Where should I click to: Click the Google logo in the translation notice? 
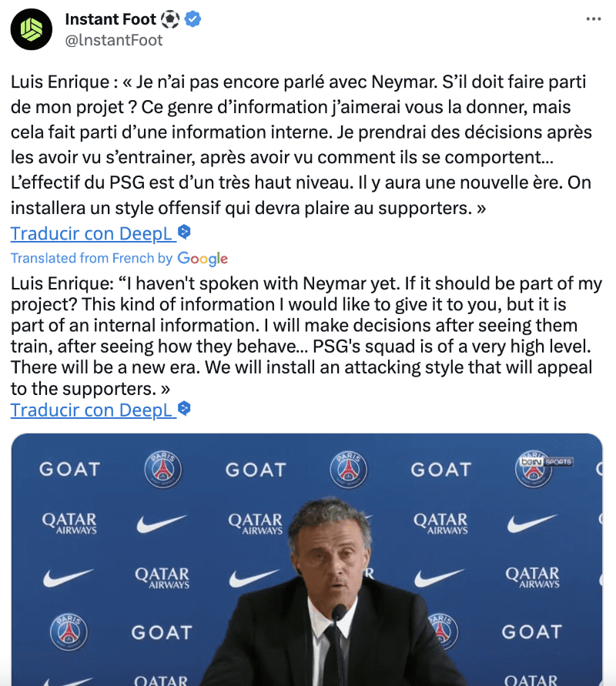203,259
